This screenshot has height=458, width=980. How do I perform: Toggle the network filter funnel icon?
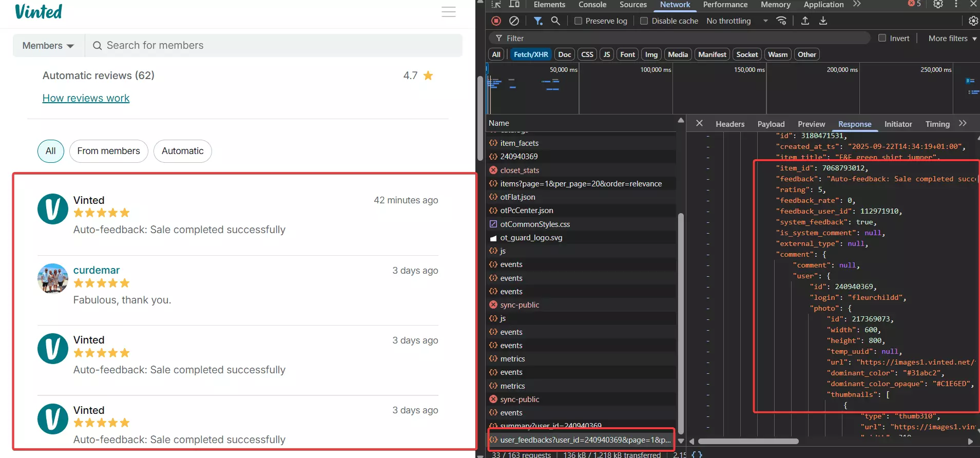[538, 21]
